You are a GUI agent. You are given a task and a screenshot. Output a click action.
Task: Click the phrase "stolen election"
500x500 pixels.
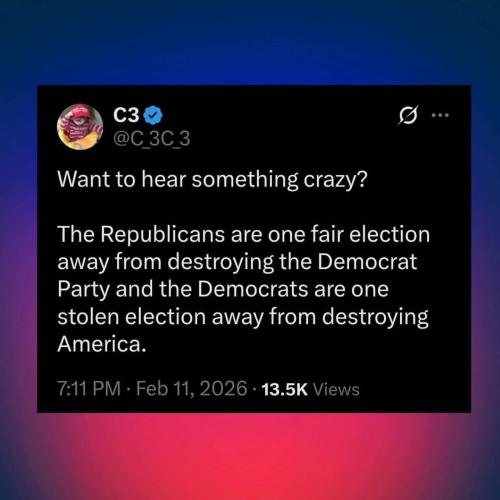(x=132, y=316)
